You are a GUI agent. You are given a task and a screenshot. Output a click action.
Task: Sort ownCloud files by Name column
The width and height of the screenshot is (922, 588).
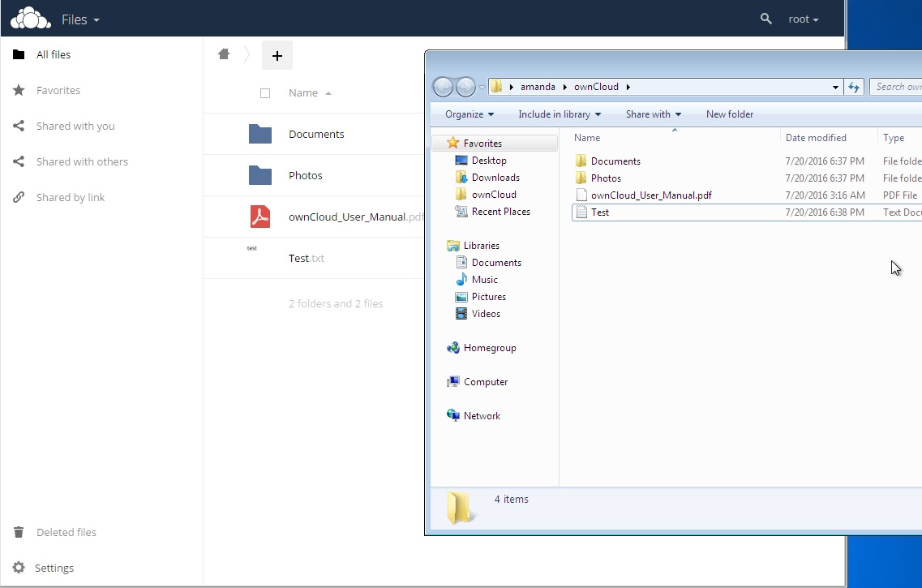pyautogui.click(x=310, y=93)
